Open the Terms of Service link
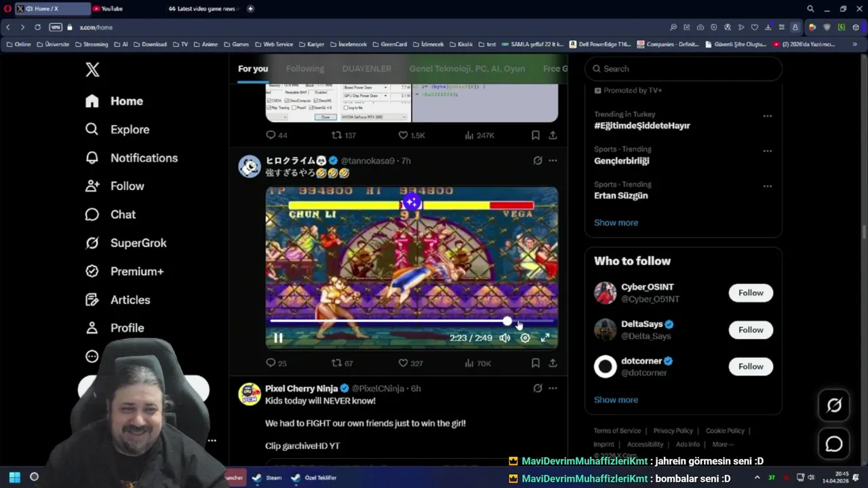This screenshot has height=488, width=868. [x=617, y=430]
